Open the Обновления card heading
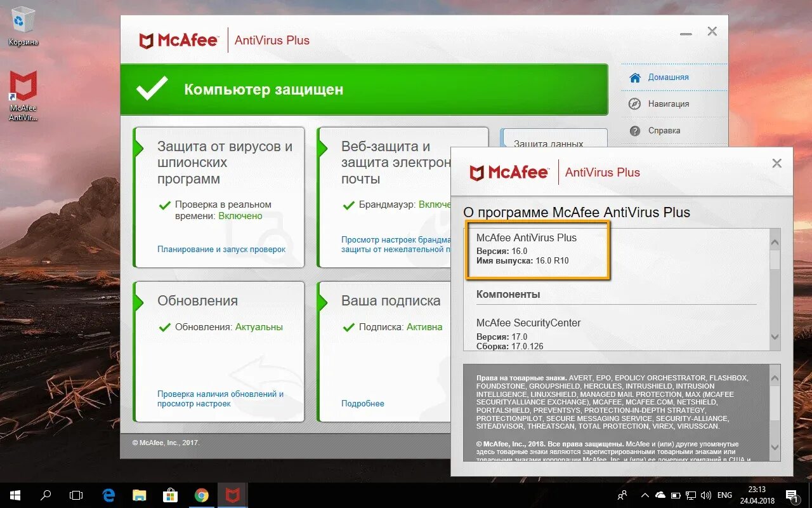 pos(197,301)
